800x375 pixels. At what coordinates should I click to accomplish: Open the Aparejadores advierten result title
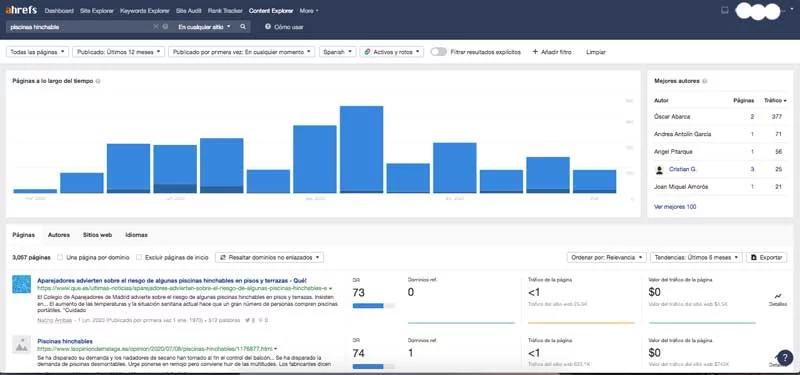tap(171, 281)
